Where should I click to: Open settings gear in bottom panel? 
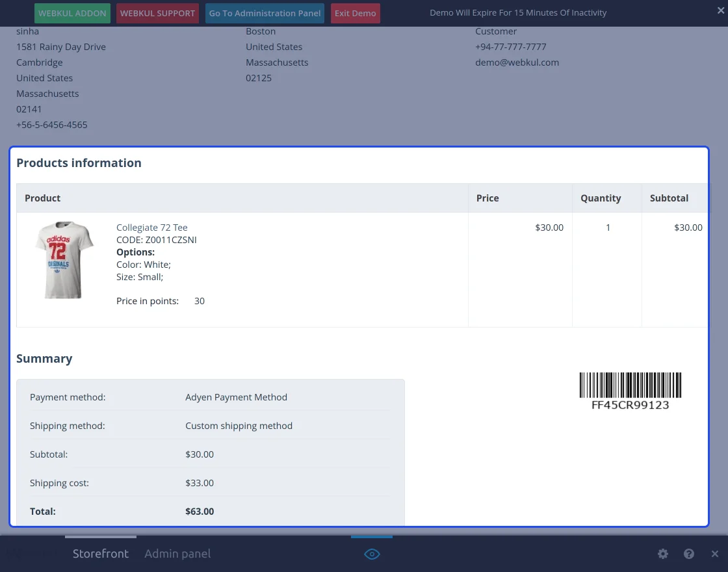[662, 554]
